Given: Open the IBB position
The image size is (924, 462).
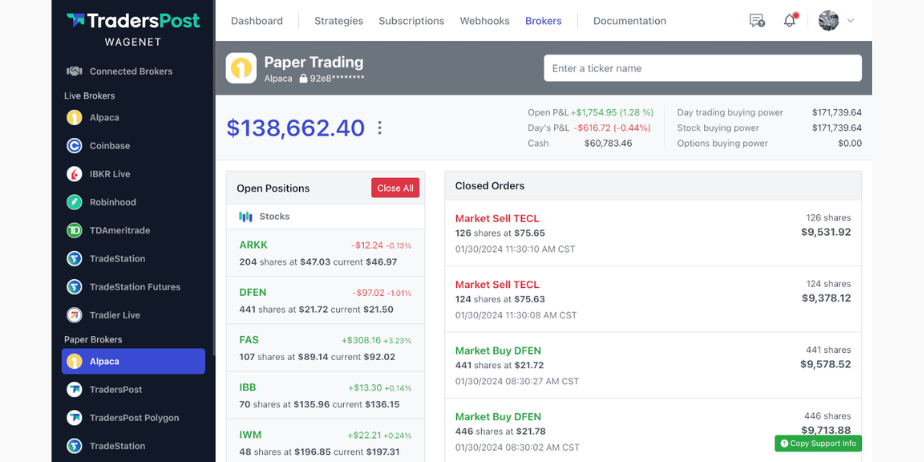Looking at the screenshot, I should (325, 395).
